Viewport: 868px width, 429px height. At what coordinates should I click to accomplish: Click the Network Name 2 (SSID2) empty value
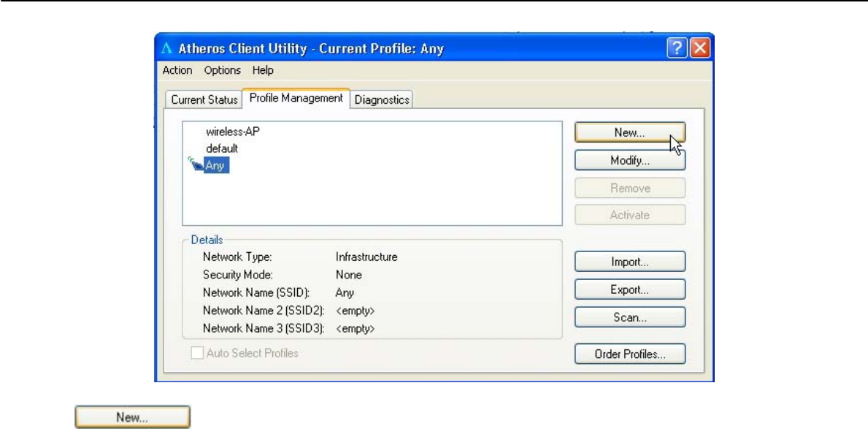click(355, 311)
